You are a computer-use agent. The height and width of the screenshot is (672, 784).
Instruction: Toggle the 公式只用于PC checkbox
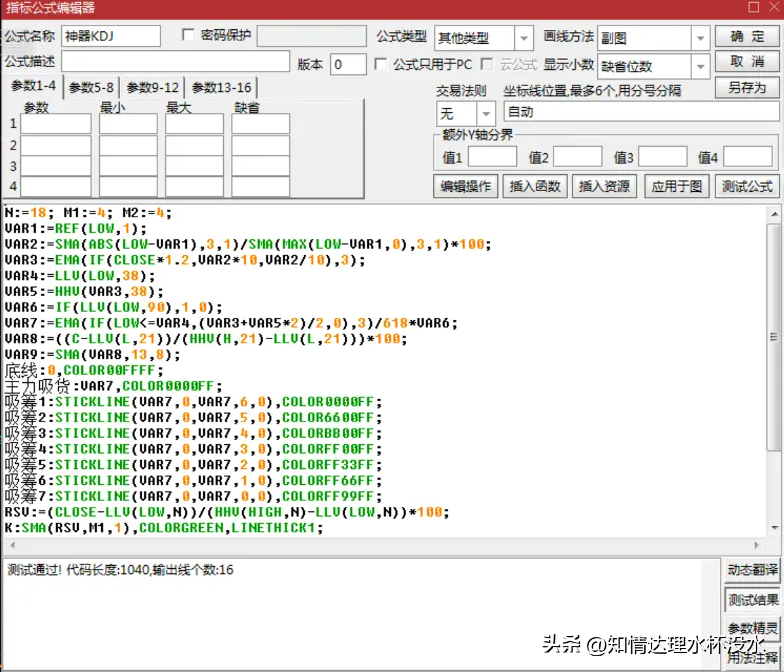tap(381, 65)
